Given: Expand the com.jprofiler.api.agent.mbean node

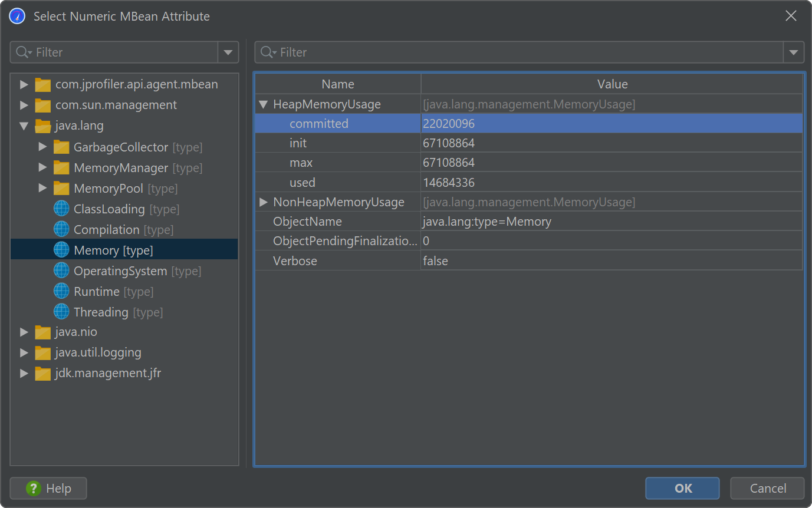Looking at the screenshot, I should pos(24,85).
